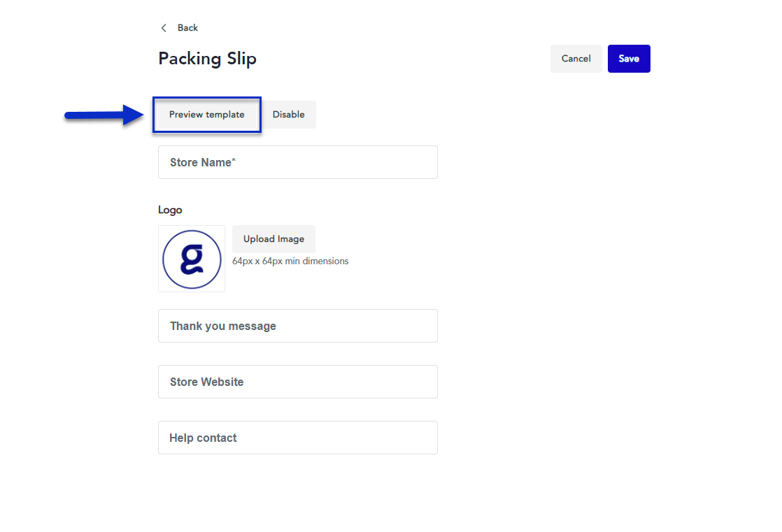
Task: Select the Help contact input
Action: (298, 438)
